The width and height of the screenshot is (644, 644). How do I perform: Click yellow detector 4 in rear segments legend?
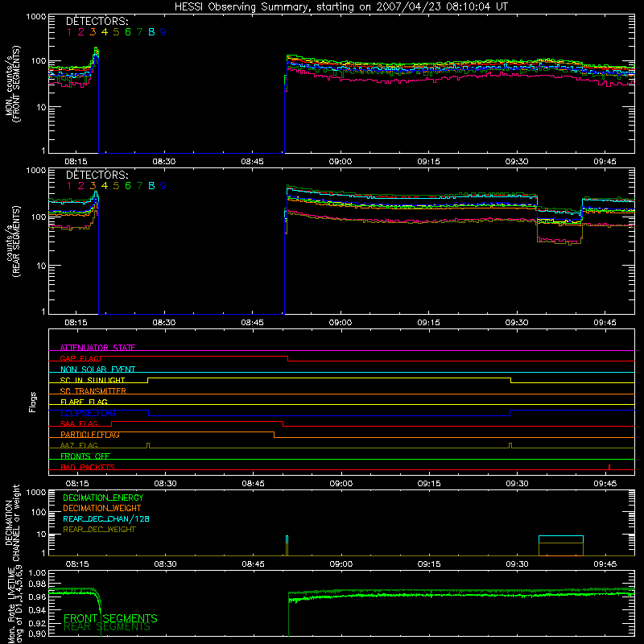[105, 186]
